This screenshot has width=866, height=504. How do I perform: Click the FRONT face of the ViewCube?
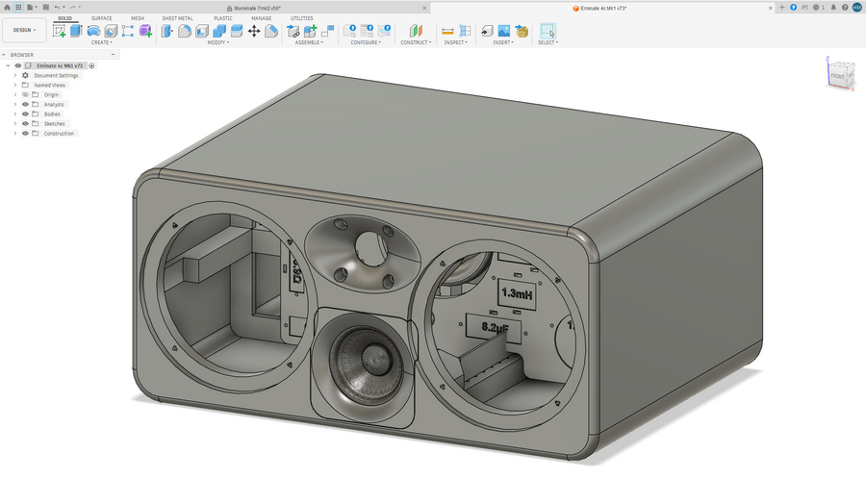pos(837,76)
